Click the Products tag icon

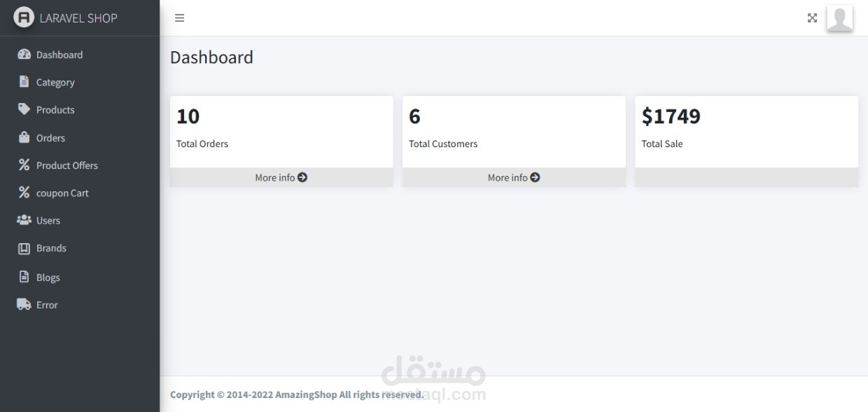tap(24, 109)
